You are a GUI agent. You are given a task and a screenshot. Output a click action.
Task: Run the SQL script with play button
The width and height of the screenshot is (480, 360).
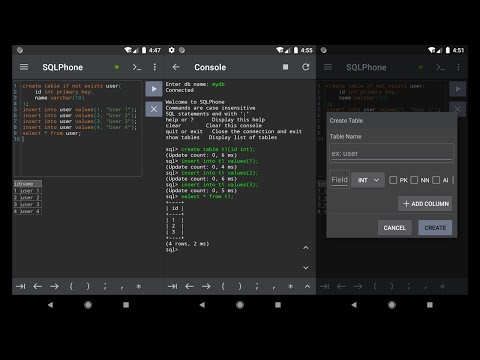click(x=154, y=89)
